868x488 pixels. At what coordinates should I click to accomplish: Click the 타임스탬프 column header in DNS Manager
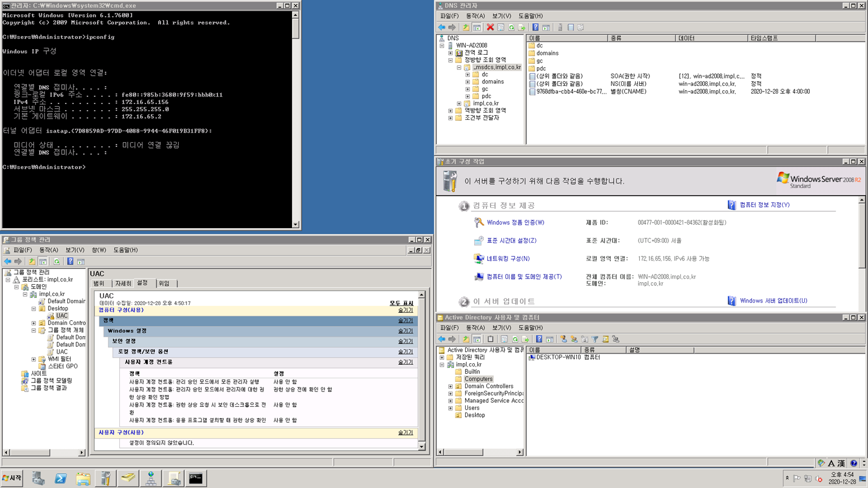781,38
